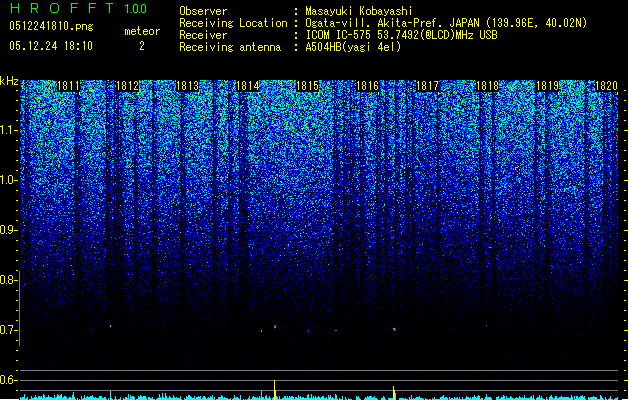Click the Receiving Location label
Image resolution: width=629 pixels, height=400 pixels.
click(x=233, y=23)
